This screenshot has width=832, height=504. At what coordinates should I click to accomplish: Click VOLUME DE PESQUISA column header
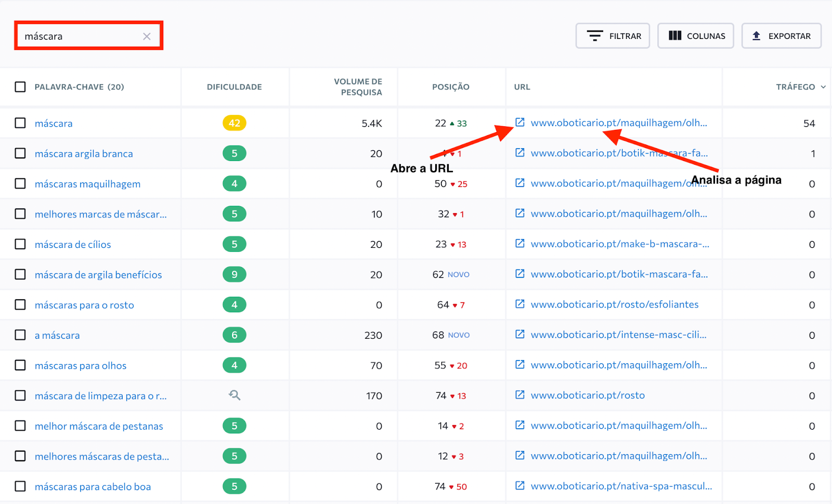(358, 87)
